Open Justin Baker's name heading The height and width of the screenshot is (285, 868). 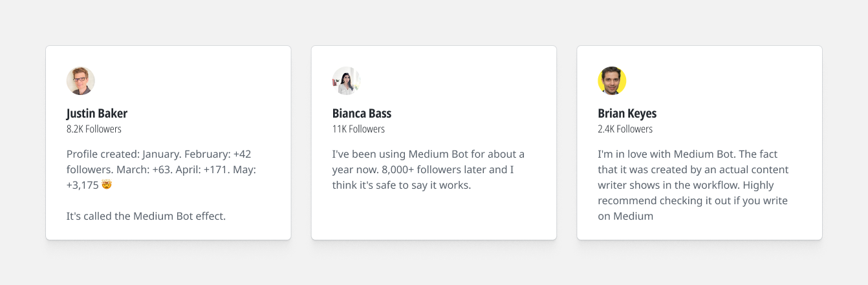pyautogui.click(x=97, y=114)
